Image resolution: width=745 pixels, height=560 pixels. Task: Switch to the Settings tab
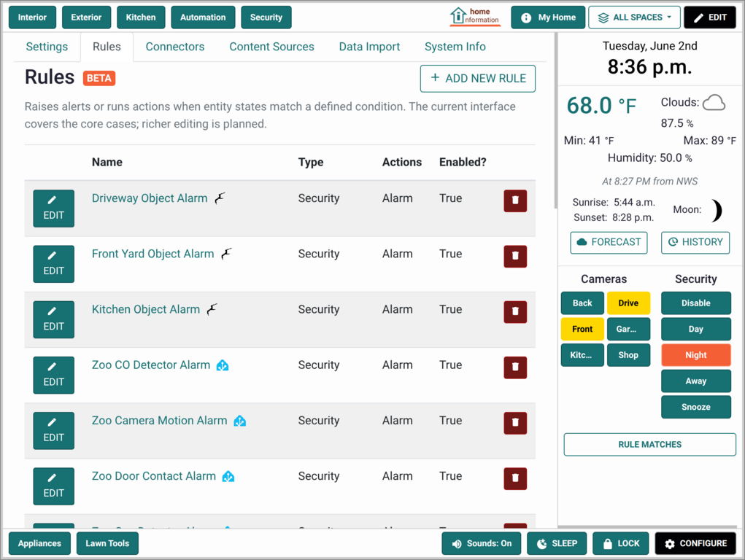(47, 47)
